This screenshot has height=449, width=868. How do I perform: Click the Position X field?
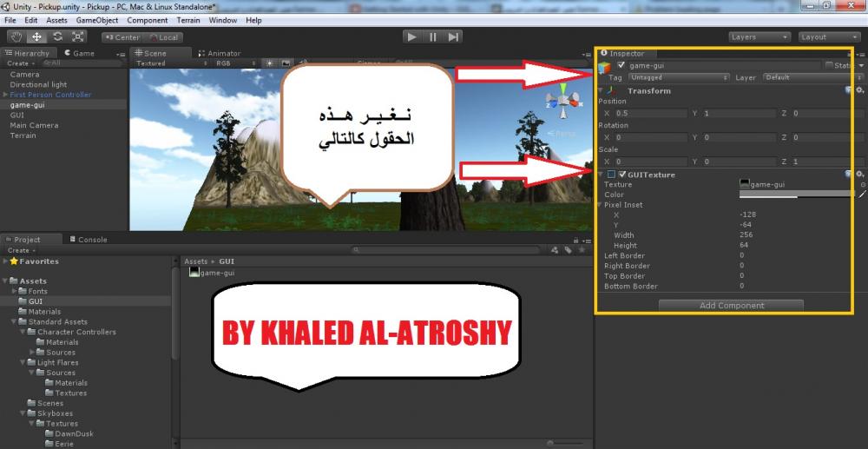point(650,113)
